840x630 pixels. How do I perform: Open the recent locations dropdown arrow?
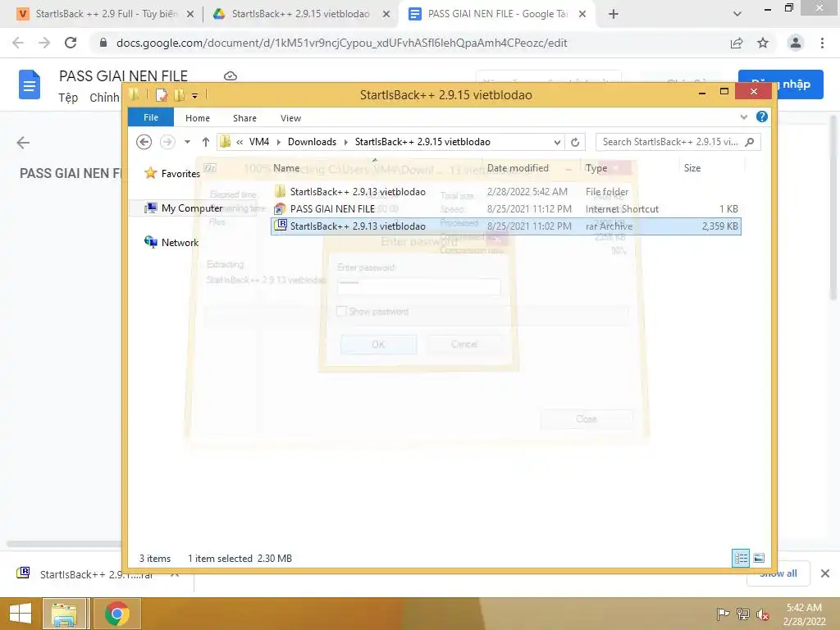point(187,142)
